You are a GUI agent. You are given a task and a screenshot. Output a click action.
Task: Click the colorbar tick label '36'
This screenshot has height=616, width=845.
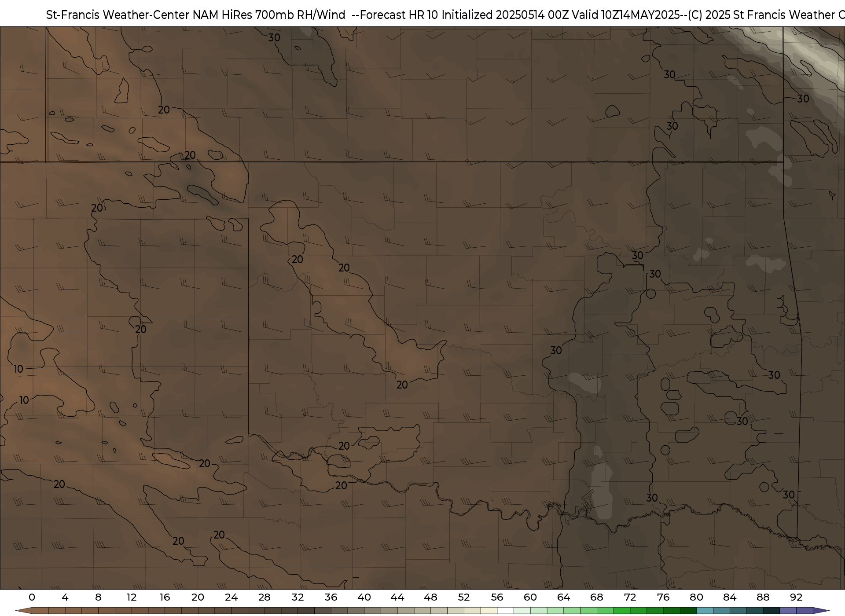331,598
